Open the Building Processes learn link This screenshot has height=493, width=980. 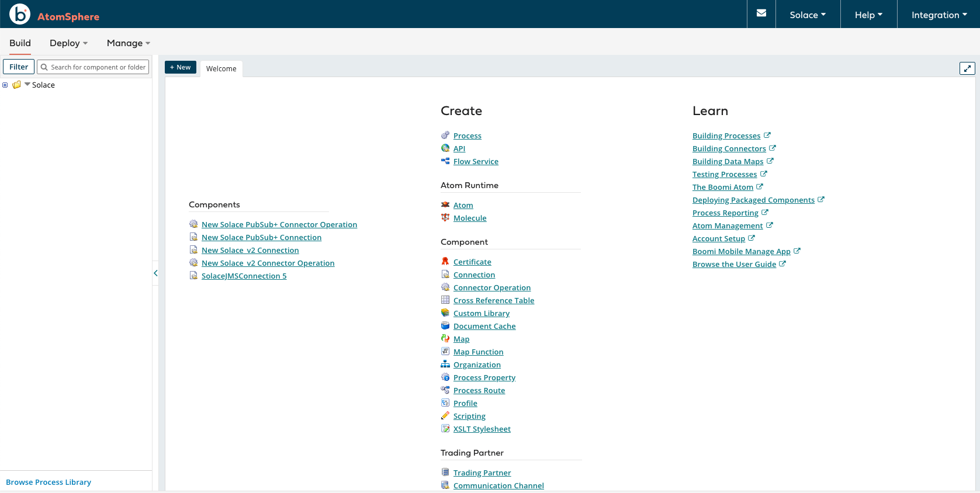pos(726,136)
